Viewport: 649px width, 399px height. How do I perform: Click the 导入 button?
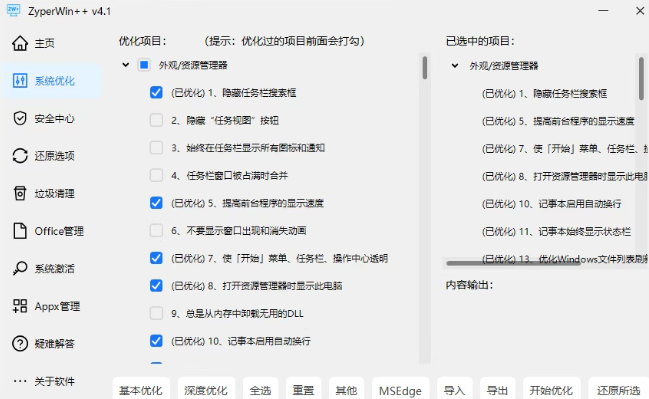[454, 389]
